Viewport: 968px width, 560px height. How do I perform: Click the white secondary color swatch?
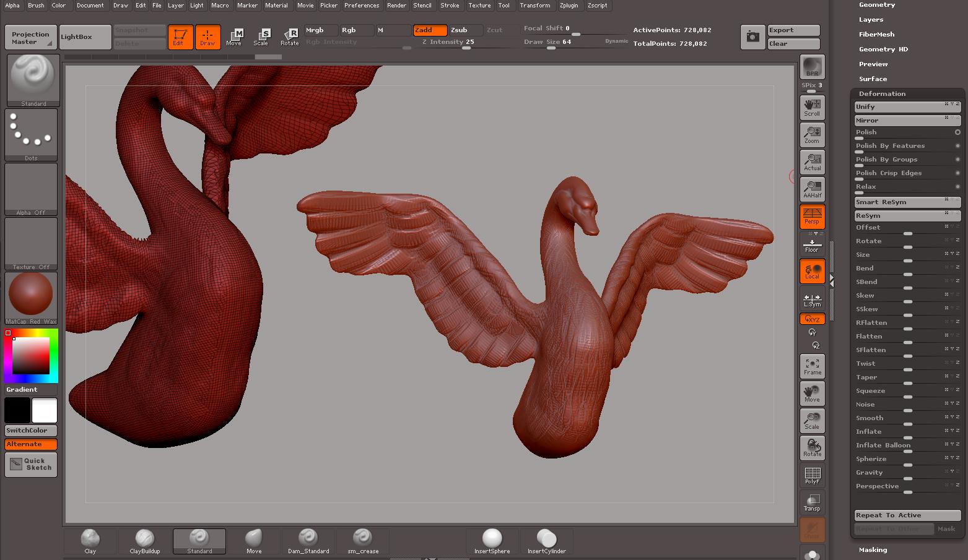coord(45,410)
